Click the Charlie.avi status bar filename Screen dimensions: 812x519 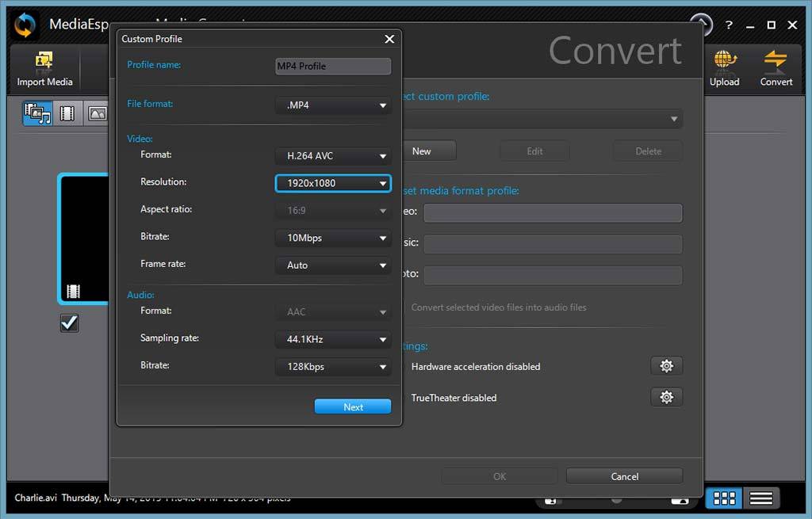click(36, 498)
